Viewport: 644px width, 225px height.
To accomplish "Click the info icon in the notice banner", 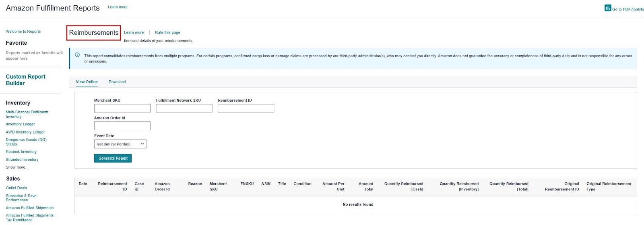I will coord(77,55).
